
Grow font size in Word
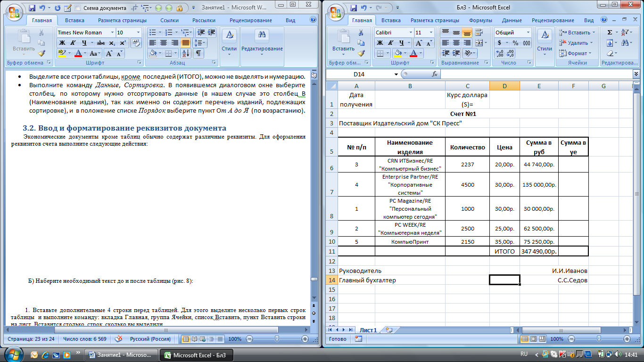pos(109,53)
